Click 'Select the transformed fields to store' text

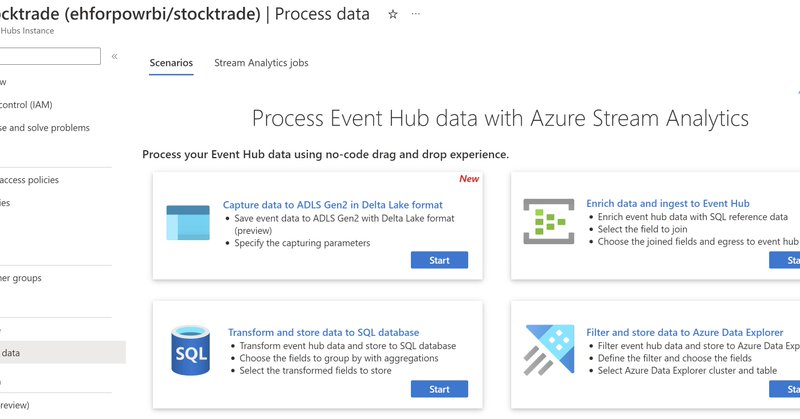click(x=315, y=371)
